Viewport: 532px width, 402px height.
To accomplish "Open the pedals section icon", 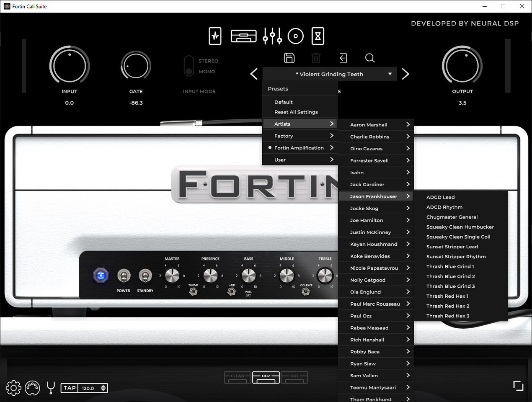I will pyautogui.click(x=215, y=36).
